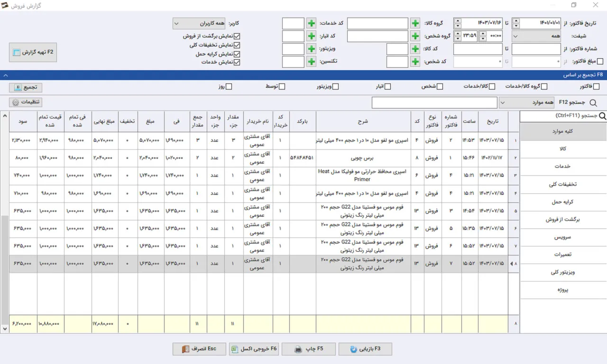607x364 pixels.
Task: Collapse the F8 تجمیع بر اساس section
Action: pos(5,75)
